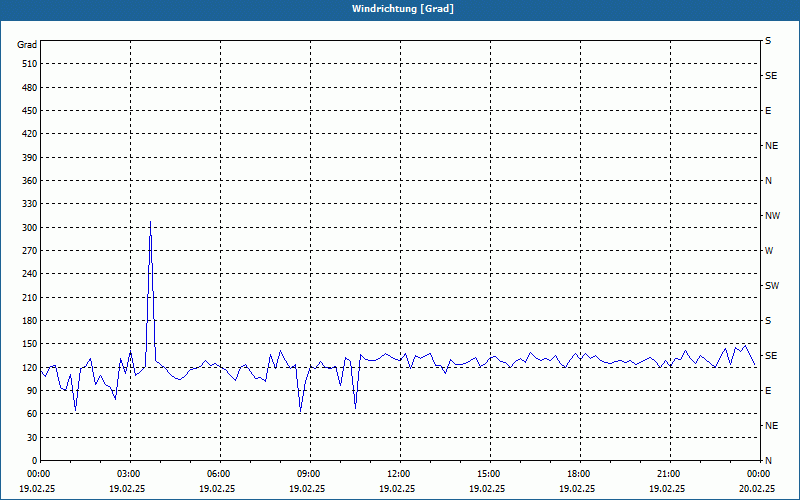Image resolution: width=800 pixels, height=500 pixels.
Task: Pick the 180 degree axis label
Action: [x=30, y=321]
